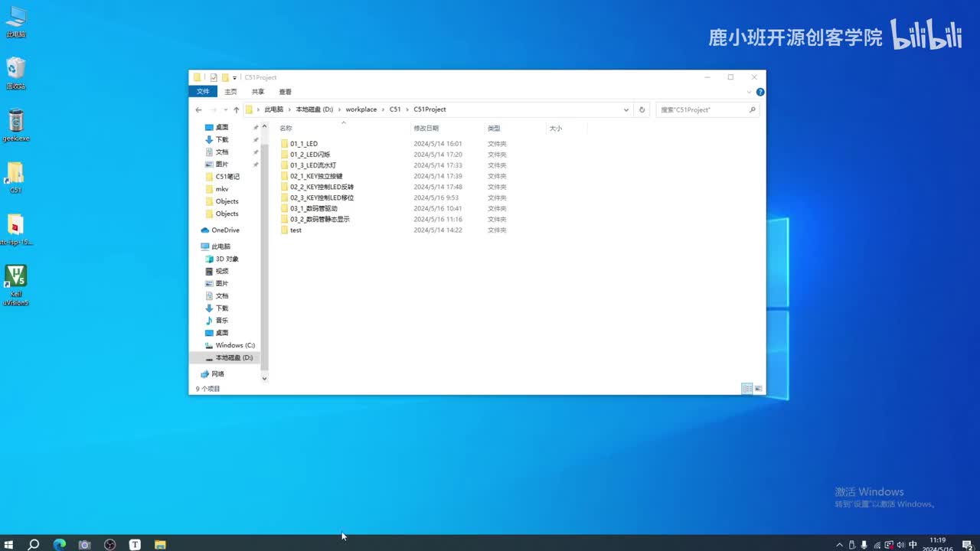The width and height of the screenshot is (980, 551).
Task: Select 本地磁盘 (D:) in sidebar
Action: click(x=228, y=357)
